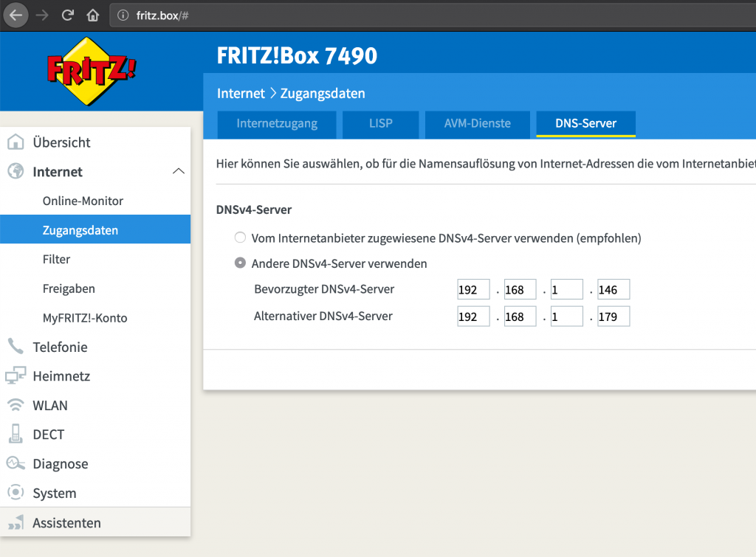Click the browser back arrow button
This screenshot has width=756, height=557.
coord(16,15)
